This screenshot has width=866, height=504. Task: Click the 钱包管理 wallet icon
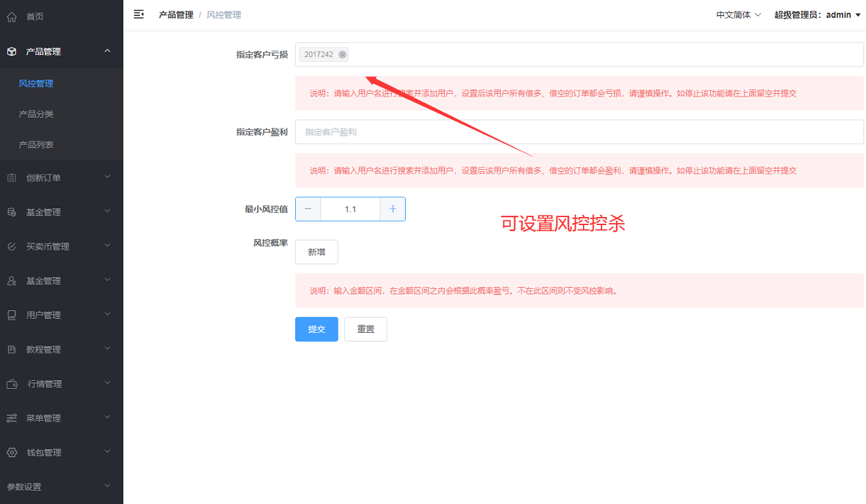pos(11,452)
